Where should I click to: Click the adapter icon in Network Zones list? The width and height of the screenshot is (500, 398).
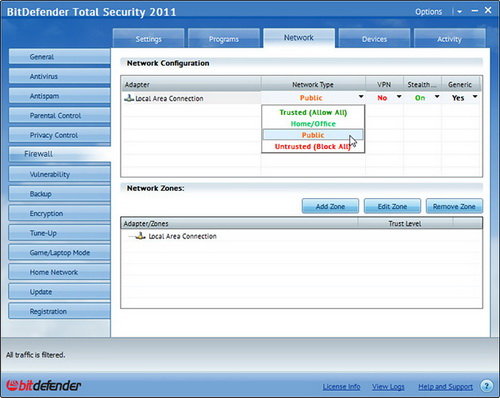tap(140, 236)
